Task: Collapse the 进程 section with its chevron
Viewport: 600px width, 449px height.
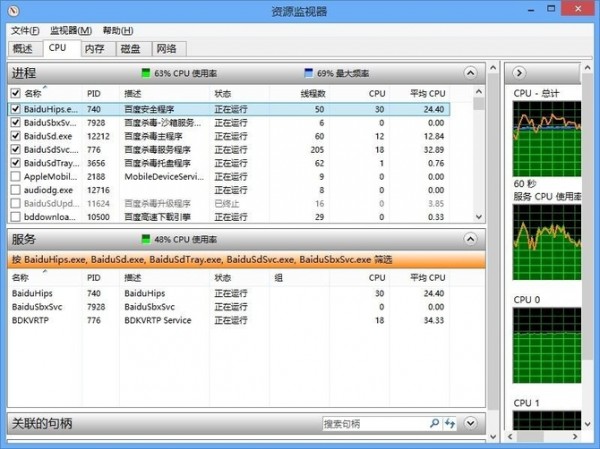Action: 470,73
